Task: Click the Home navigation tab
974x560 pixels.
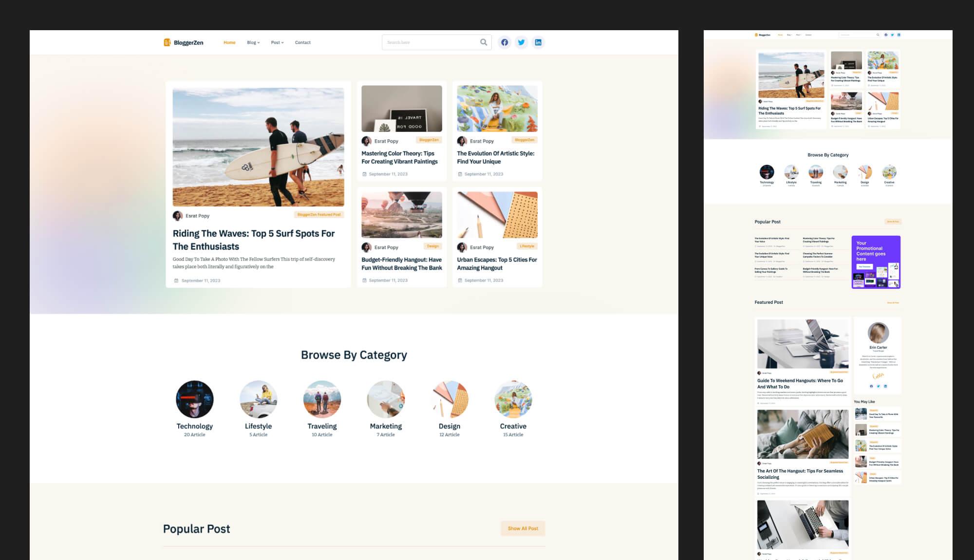Action: click(x=229, y=42)
